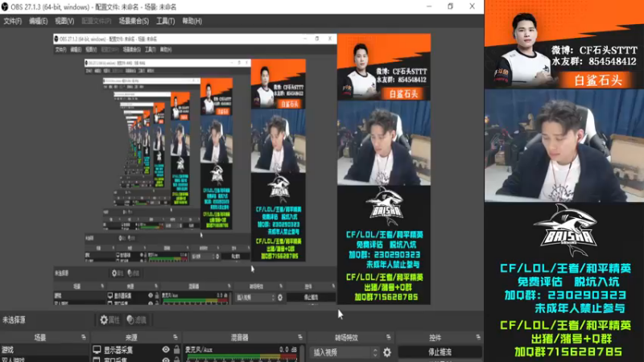644x362 pixels.
Task: Pop out the 转场特效 dock panel
Action: (389, 337)
